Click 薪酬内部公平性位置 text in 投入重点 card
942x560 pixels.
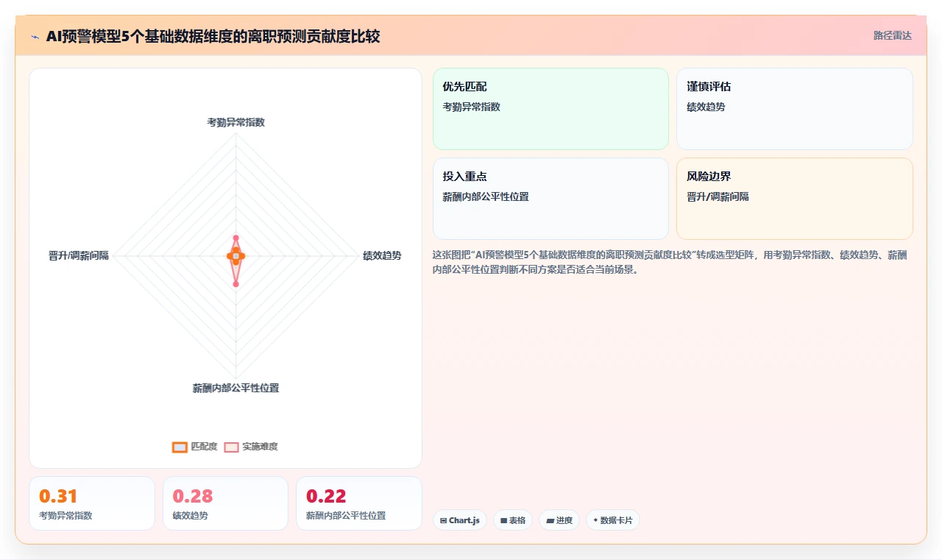tap(486, 196)
